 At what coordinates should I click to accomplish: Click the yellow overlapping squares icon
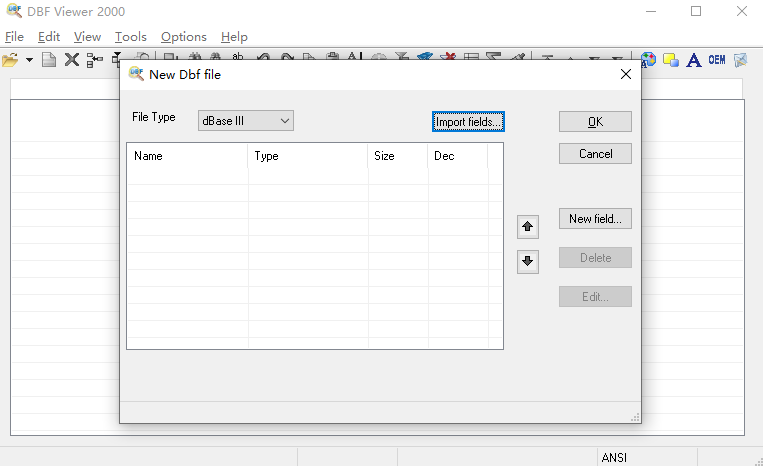click(671, 60)
